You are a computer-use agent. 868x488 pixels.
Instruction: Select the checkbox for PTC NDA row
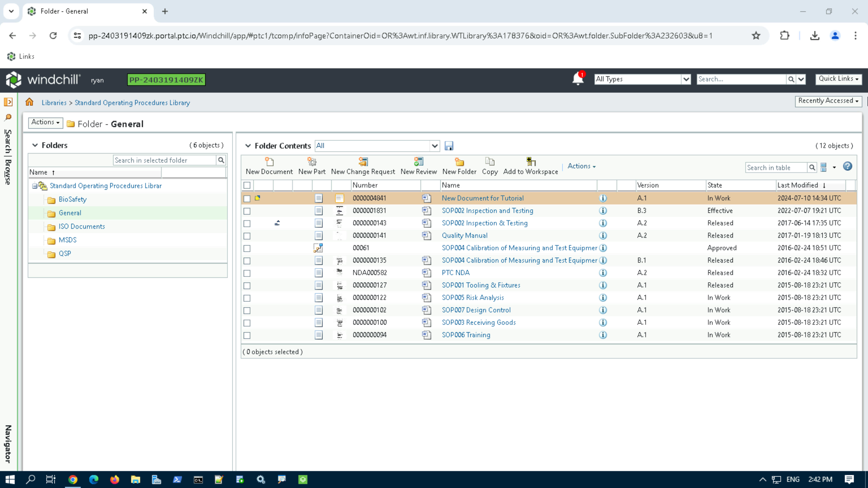[x=247, y=273]
